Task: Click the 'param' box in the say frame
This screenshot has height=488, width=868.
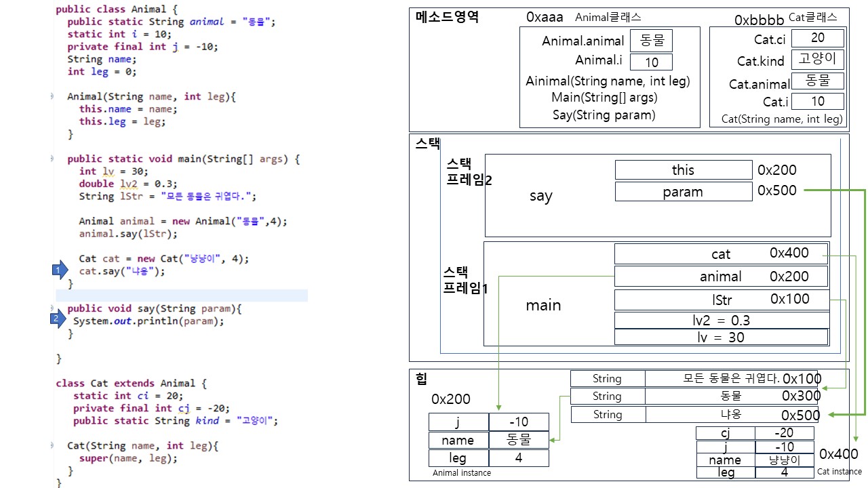Action: pyautogui.click(x=683, y=192)
